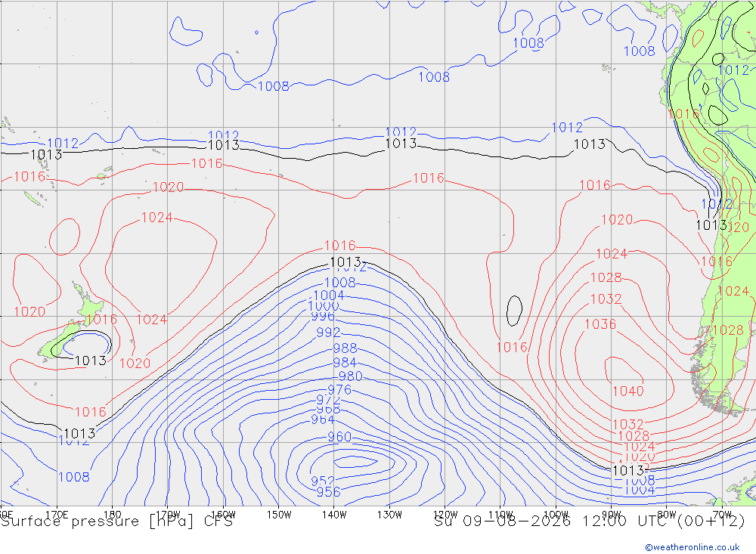756x554 pixels.
Task: Click the 1036 isobar label
Action: coord(600,324)
